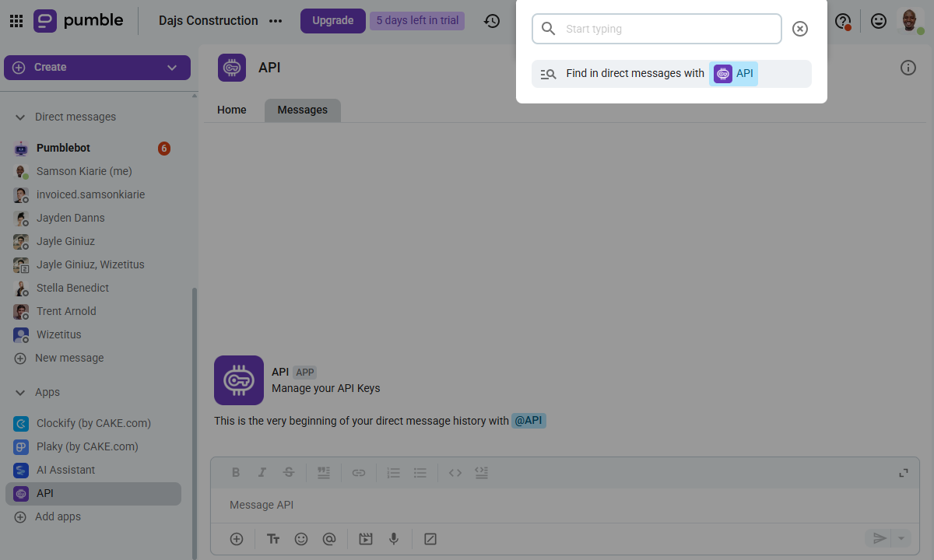Toggle strikethrough formatting
The image size is (934, 560).
tap(289, 472)
